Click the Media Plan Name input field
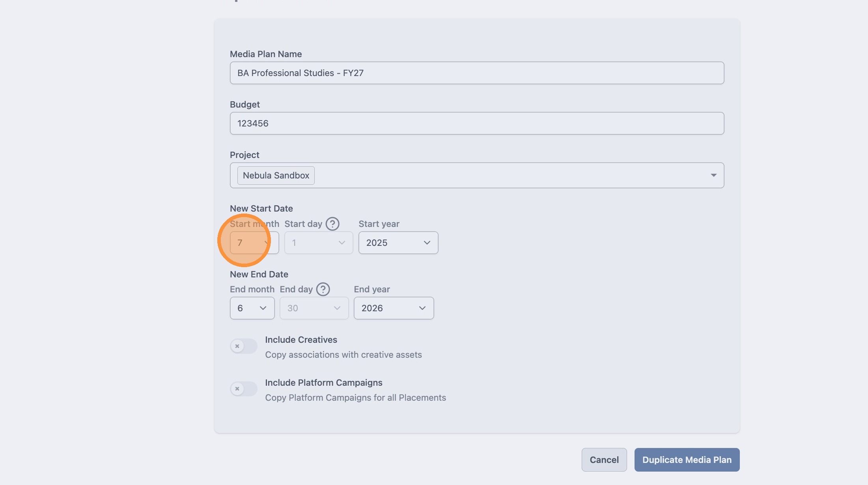This screenshot has height=485, width=868. (477, 73)
